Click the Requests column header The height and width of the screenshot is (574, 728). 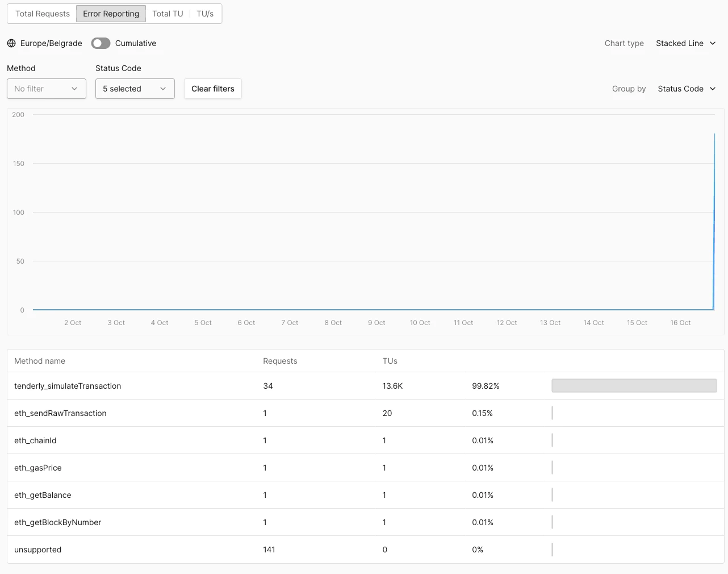(x=280, y=361)
